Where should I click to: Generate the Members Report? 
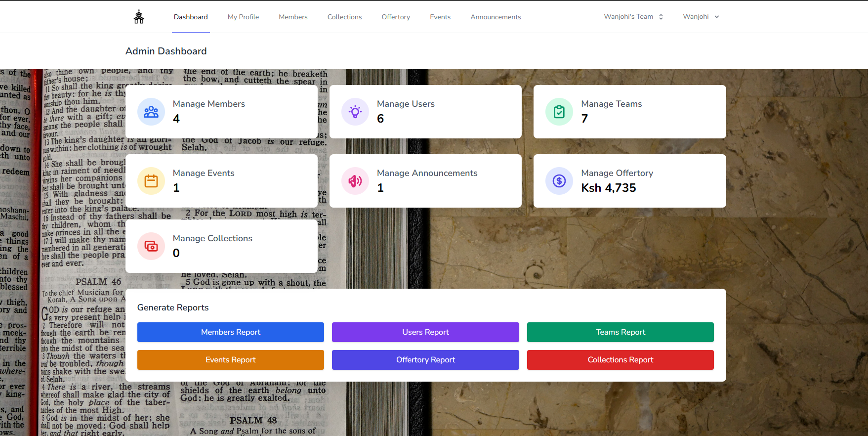tap(231, 332)
